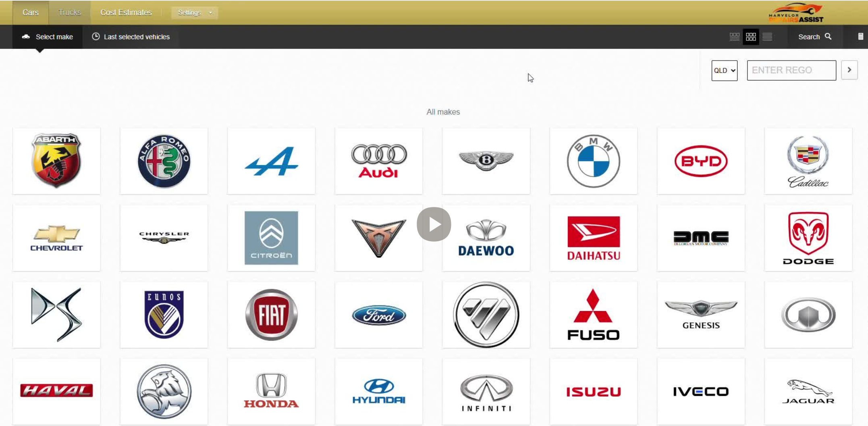Switch to the small grid view

point(734,37)
